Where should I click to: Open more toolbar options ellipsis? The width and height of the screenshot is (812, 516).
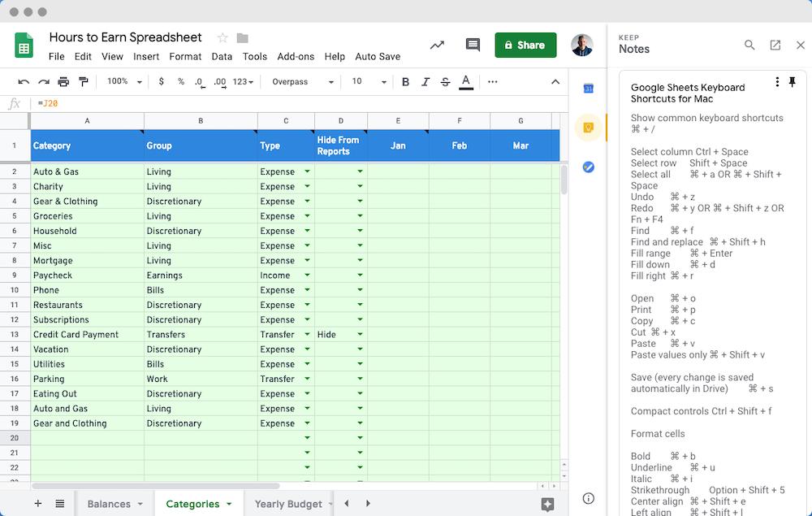pyautogui.click(x=493, y=82)
